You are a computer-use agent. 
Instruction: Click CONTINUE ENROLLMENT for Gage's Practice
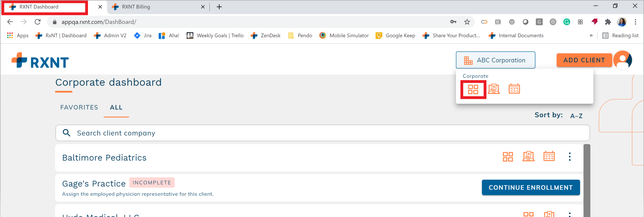click(x=531, y=187)
